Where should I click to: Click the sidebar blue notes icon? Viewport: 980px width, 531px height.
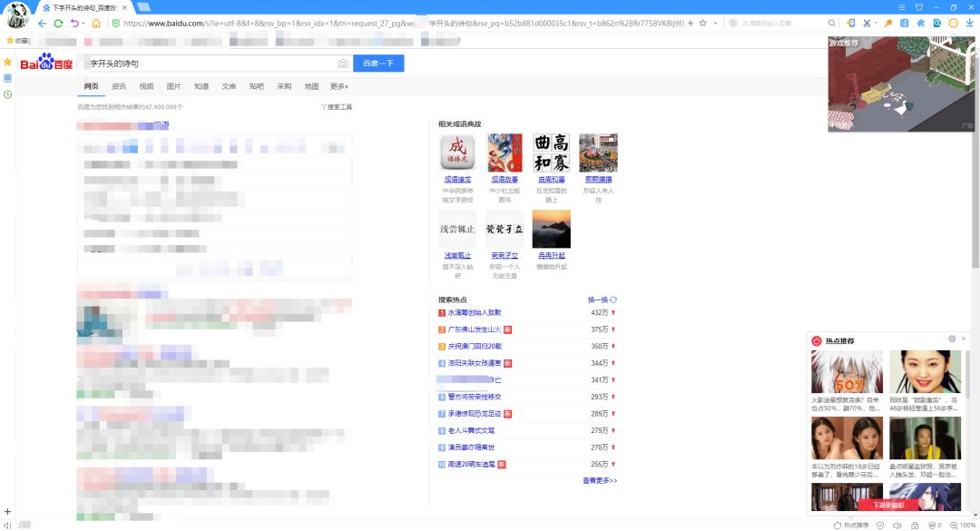[x=7, y=78]
